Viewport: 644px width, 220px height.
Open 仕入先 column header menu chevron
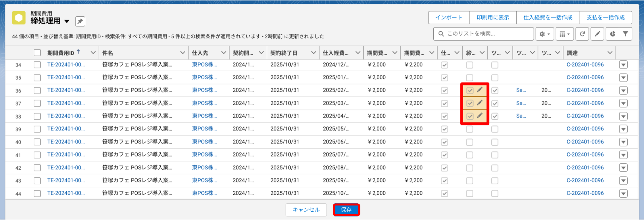[223, 53]
